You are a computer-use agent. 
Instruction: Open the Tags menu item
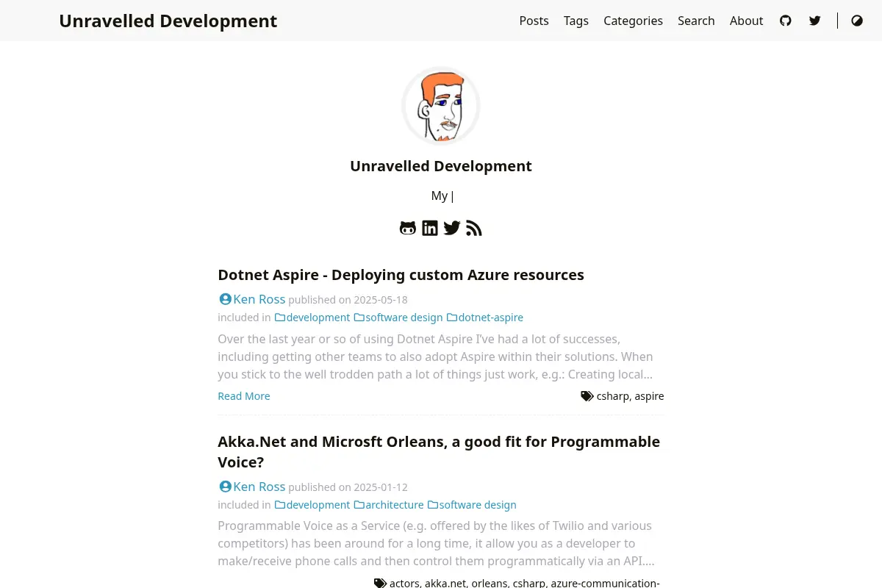576,21
